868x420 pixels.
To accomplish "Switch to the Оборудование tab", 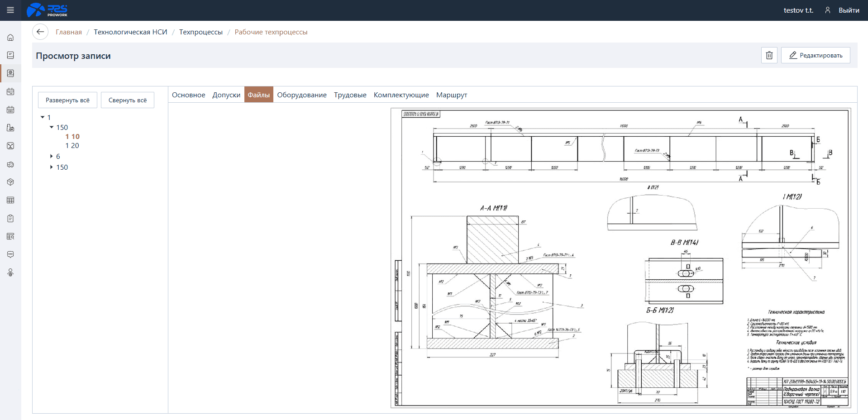I will 301,95.
